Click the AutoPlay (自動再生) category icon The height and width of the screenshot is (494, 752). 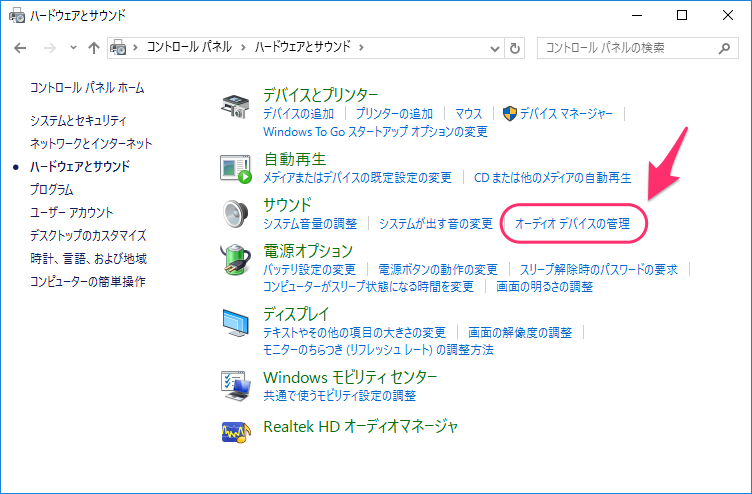click(x=235, y=169)
